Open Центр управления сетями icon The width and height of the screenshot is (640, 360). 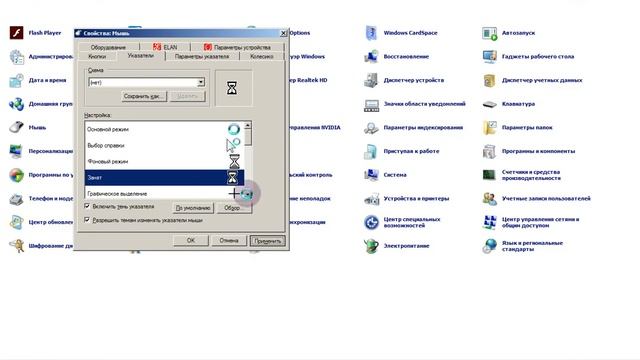pos(489,222)
